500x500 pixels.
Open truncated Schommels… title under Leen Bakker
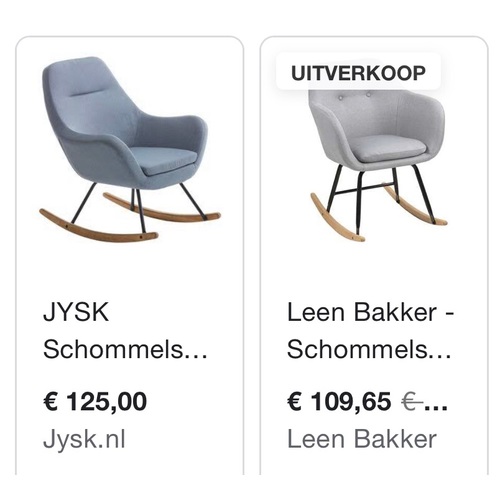(x=369, y=350)
